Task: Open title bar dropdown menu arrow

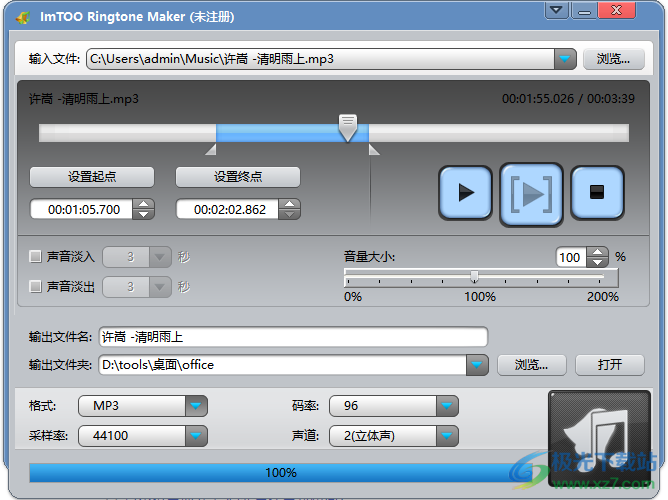Action: click(556, 10)
